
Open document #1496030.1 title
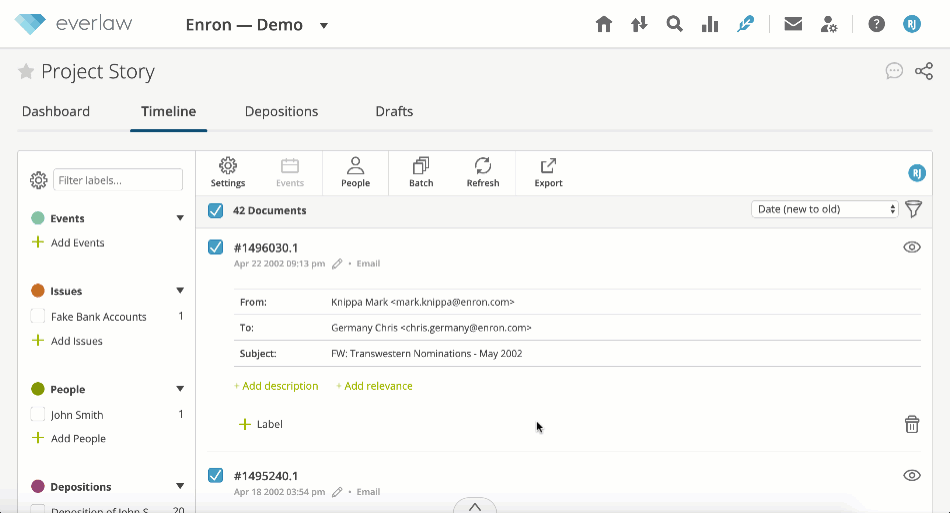pyautogui.click(x=266, y=248)
